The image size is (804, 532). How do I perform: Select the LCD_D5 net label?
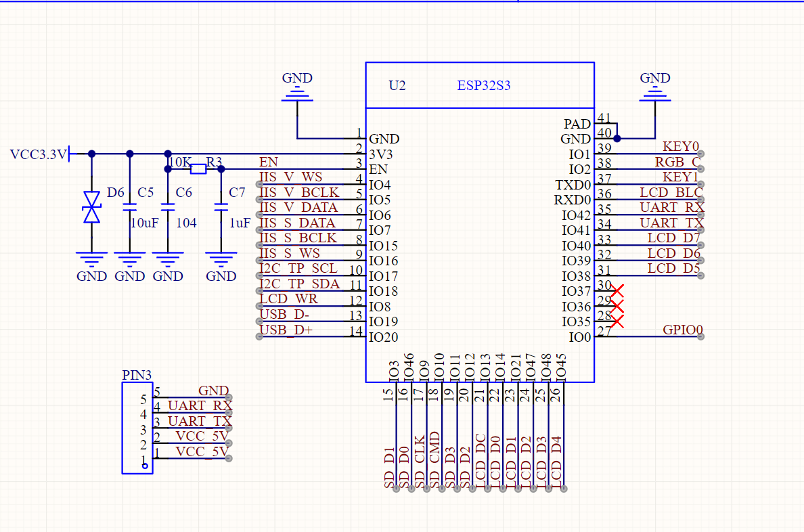[674, 268]
